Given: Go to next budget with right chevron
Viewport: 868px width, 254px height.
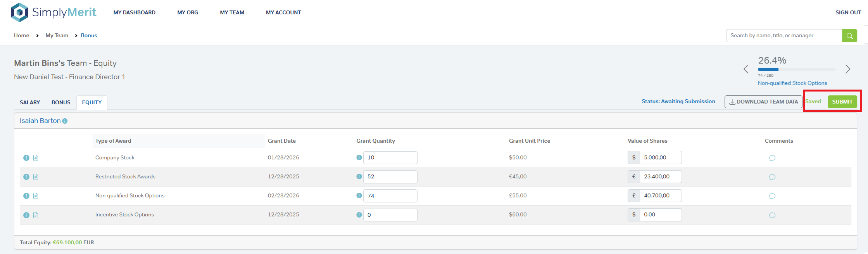Looking at the screenshot, I should (848, 69).
